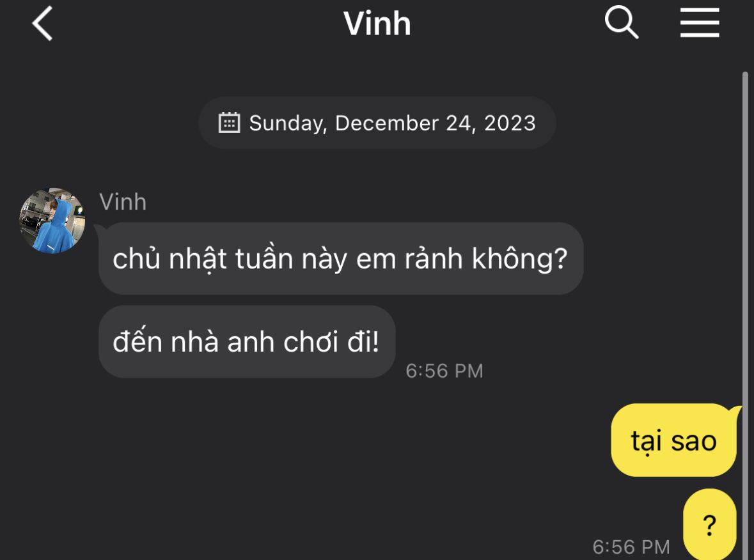Select message "chủ nhật tuần này em rảnh không?"

coord(341,259)
